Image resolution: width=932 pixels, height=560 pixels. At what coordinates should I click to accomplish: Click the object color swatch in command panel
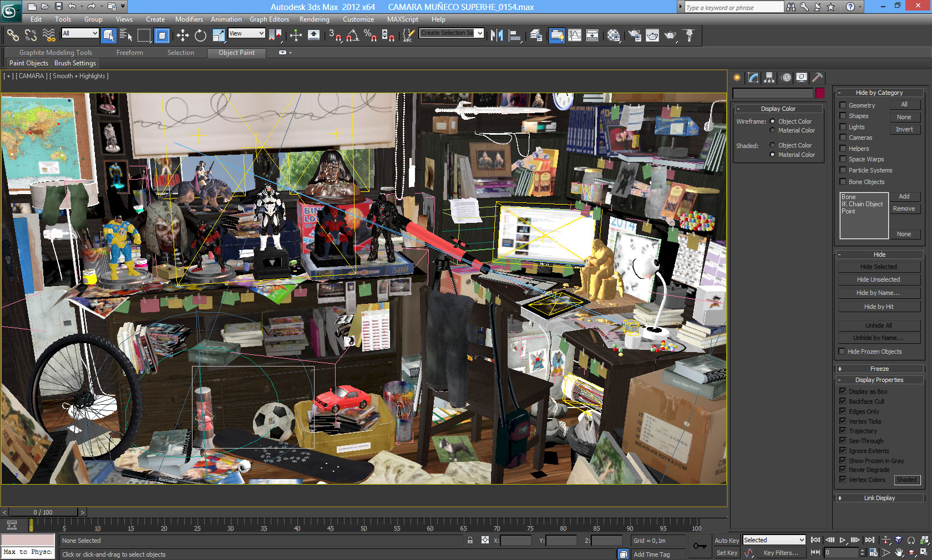tap(820, 93)
